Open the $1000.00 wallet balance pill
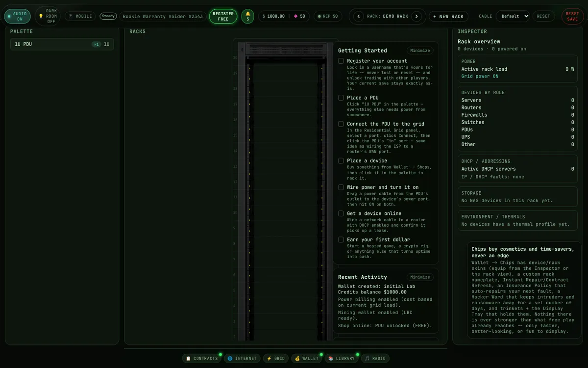The width and height of the screenshot is (588, 368). (284, 16)
